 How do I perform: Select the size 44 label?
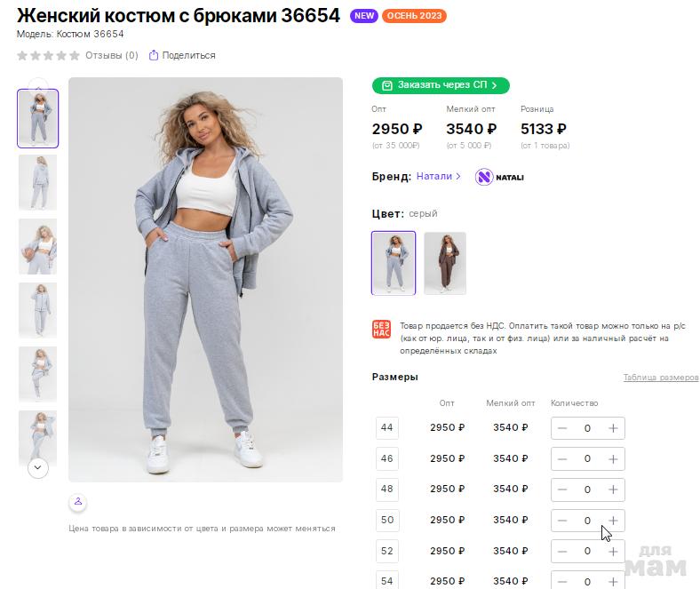click(x=386, y=428)
